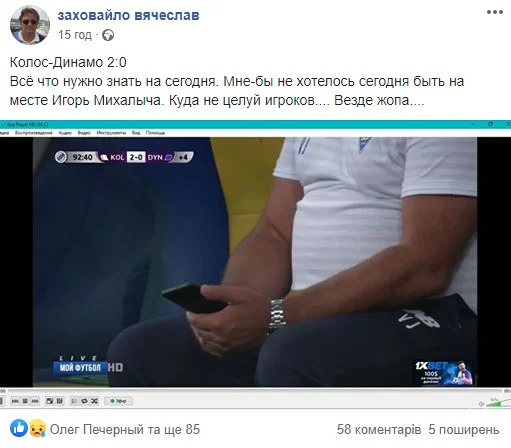Open the Инструменты menu in the player
This screenshot has width=511, height=448.
[x=111, y=133]
